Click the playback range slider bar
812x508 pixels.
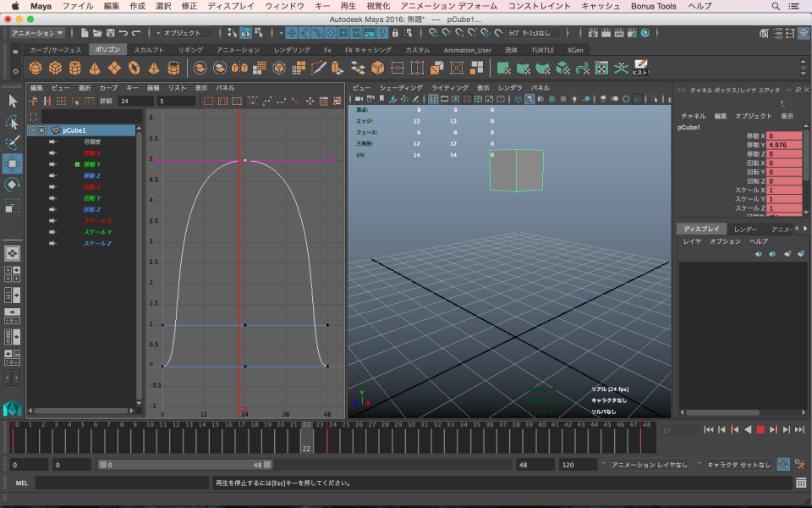tap(185, 465)
